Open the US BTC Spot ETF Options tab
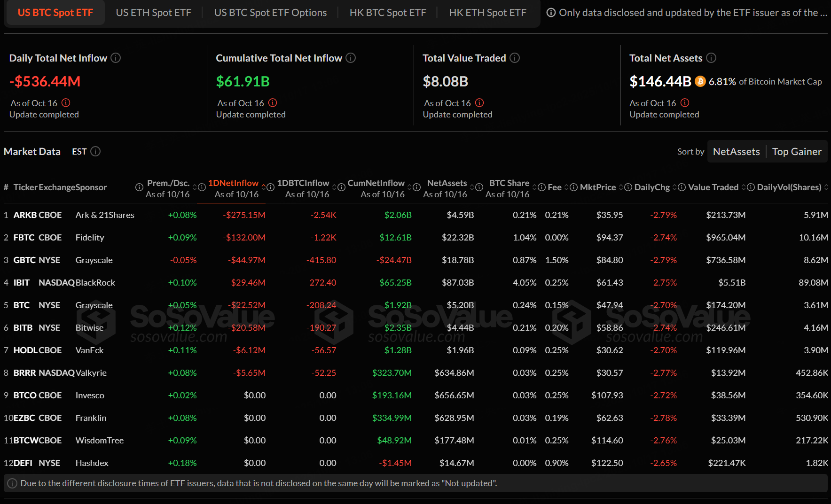This screenshot has height=504, width=831. pyautogui.click(x=270, y=13)
